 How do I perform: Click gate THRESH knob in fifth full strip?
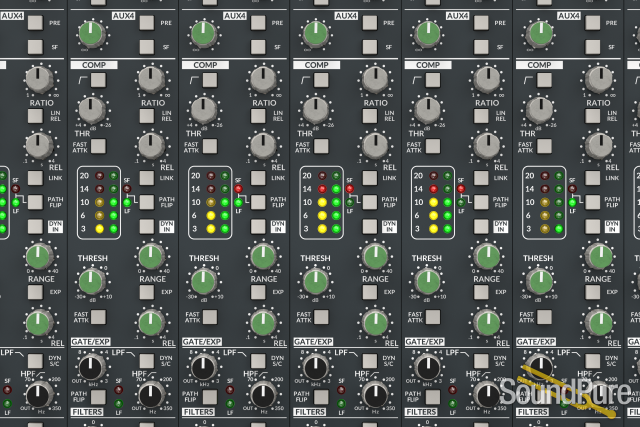540,282
